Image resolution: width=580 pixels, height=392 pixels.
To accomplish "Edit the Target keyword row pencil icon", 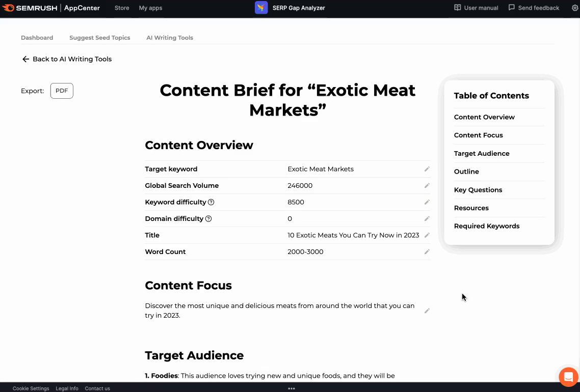I will coord(427,169).
